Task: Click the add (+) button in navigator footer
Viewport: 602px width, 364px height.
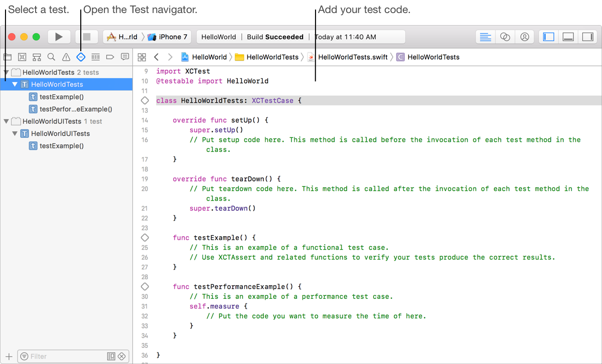Action: [x=9, y=356]
